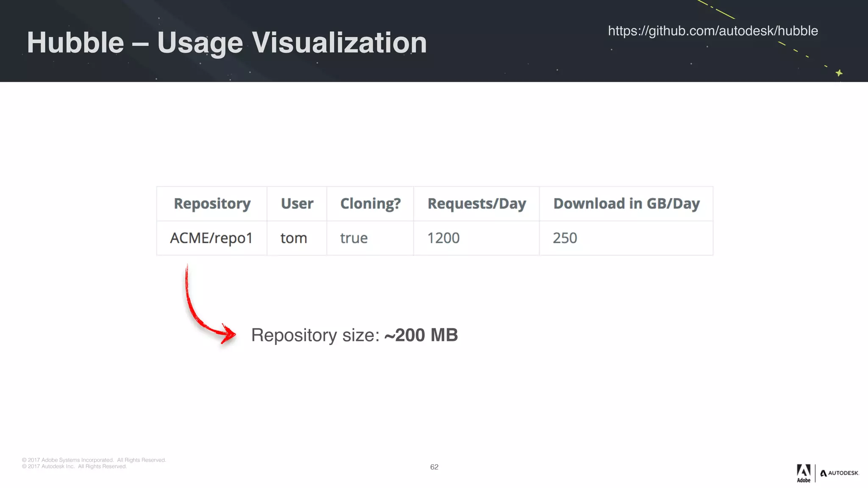Select the 250 download value cell
This screenshot has width=868, height=488.
(565, 238)
